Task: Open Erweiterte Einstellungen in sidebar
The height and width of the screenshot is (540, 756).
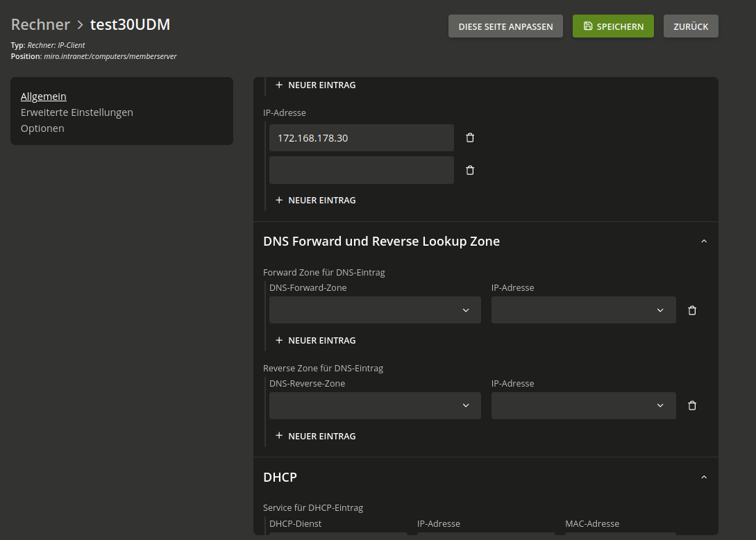Action: 77,112
